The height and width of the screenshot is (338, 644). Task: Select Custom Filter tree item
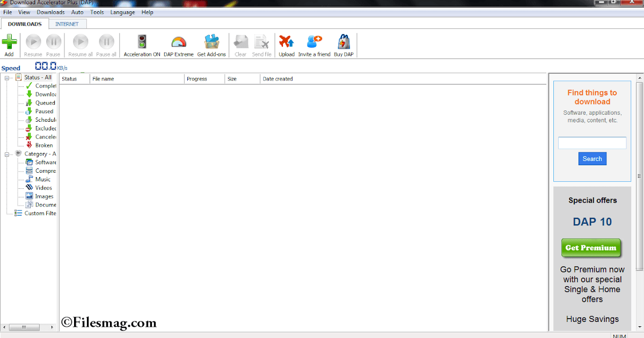click(35, 214)
